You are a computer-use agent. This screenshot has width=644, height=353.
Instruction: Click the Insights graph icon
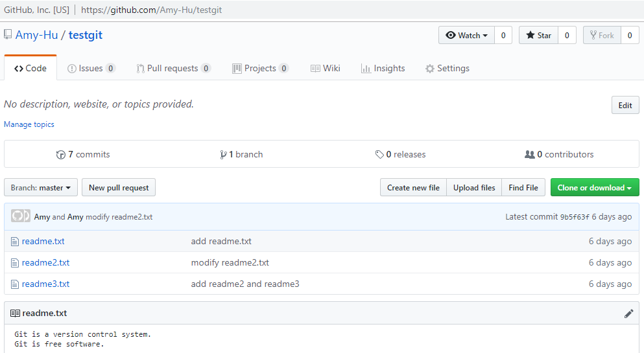(x=366, y=69)
